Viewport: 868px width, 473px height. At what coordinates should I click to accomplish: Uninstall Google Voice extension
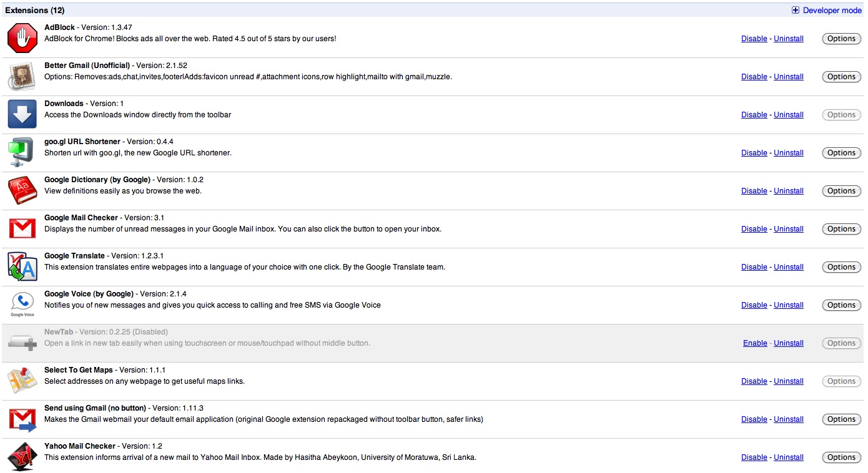tap(789, 305)
